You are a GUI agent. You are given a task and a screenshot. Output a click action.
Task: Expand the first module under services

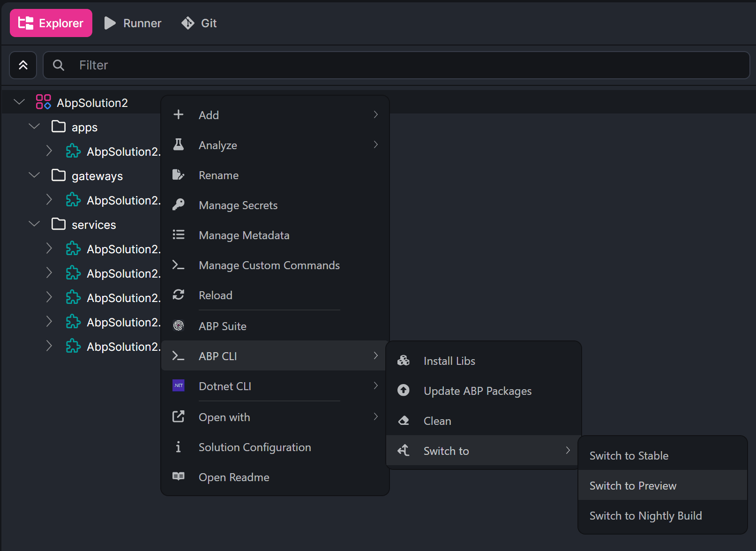49,248
